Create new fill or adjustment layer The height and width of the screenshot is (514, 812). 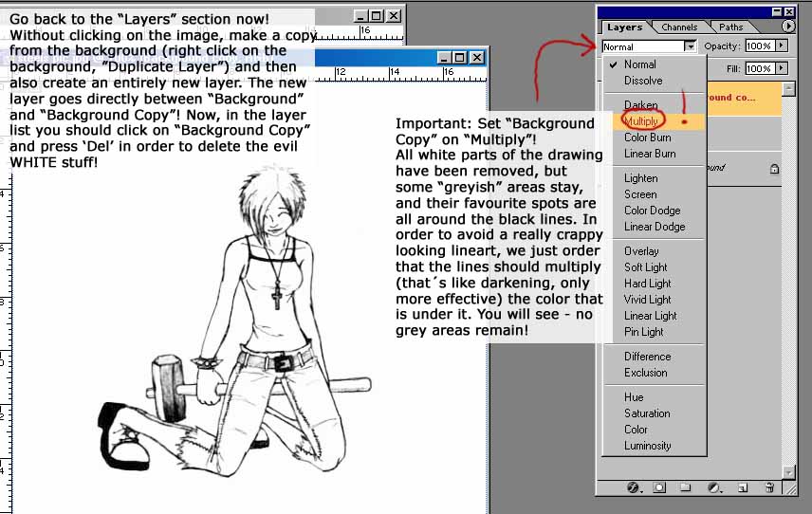tap(714, 487)
